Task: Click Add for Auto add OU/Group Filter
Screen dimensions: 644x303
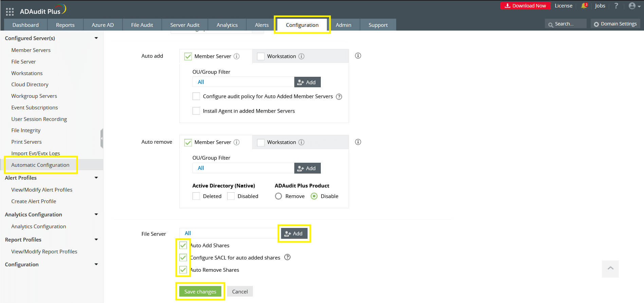Action: (307, 82)
